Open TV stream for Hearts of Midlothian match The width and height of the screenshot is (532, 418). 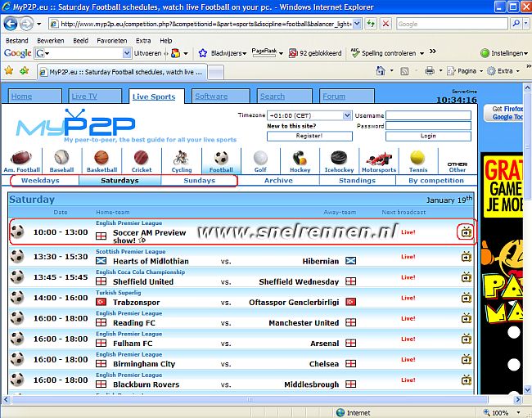[x=467, y=257]
